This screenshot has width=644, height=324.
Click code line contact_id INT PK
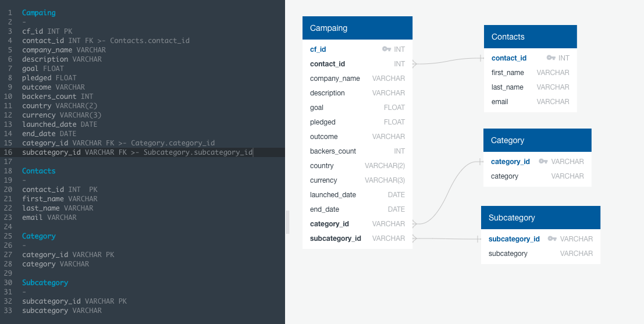coord(60,189)
